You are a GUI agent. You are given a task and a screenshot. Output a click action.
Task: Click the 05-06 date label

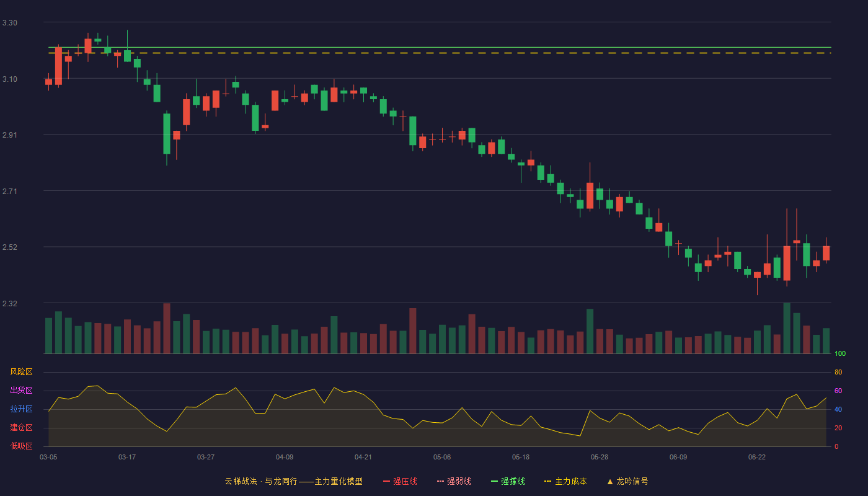[442, 457]
